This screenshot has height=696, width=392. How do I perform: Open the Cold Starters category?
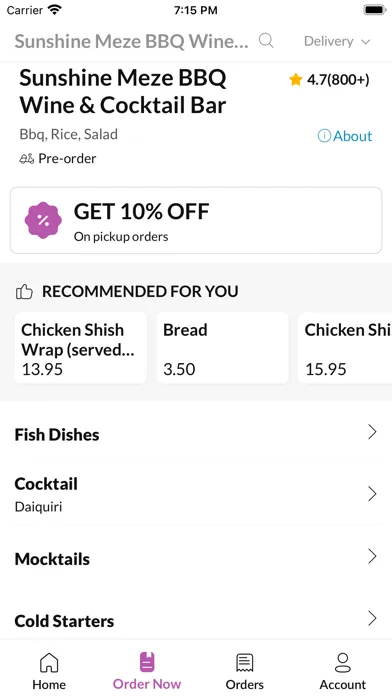point(196,620)
